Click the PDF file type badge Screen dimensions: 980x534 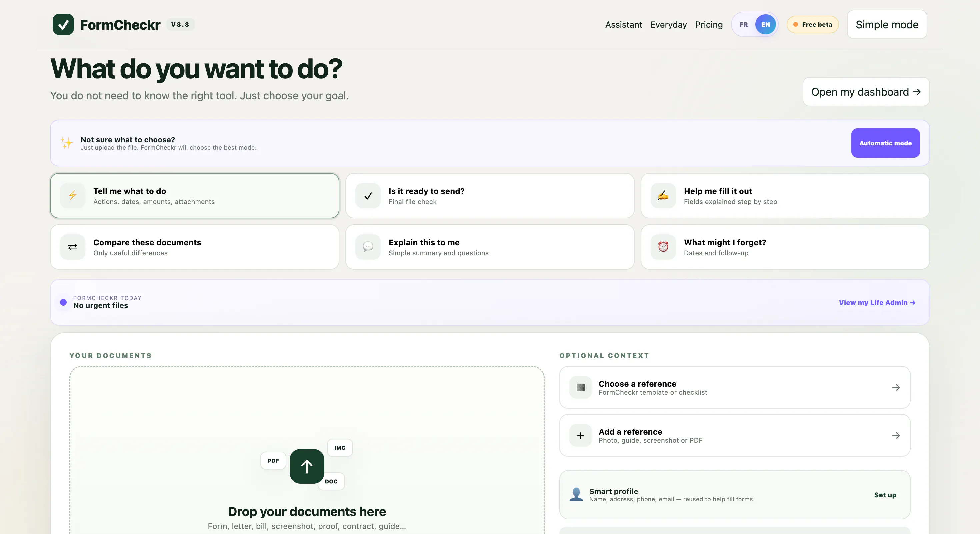click(273, 461)
